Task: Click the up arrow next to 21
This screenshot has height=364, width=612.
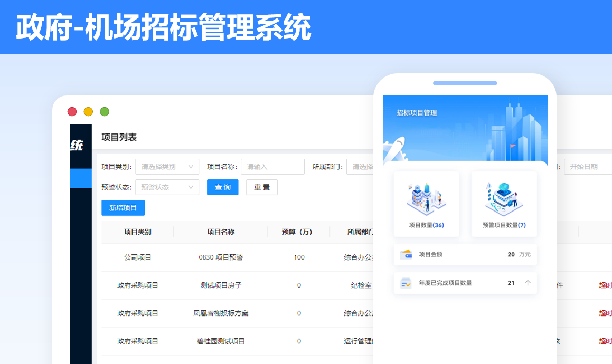Action: (528, 283)
